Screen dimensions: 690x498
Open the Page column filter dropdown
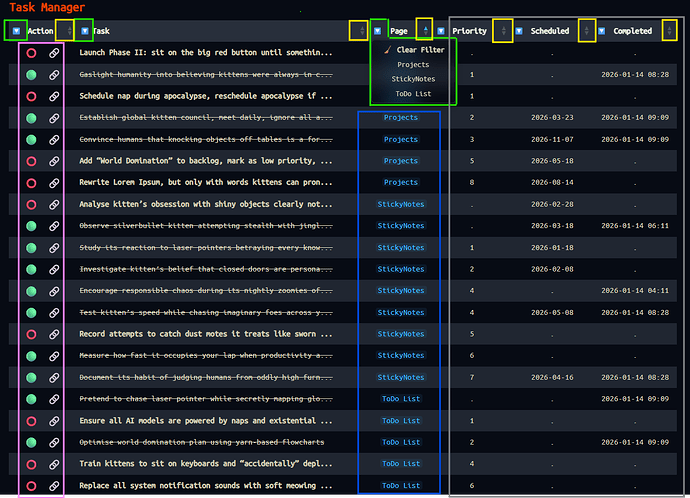tap(379, 31)
